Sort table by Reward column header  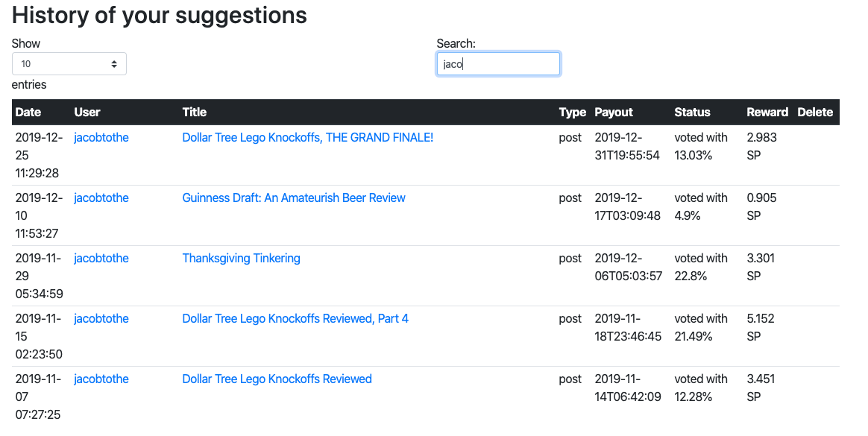pyautogui.click(x=767, y=113)
